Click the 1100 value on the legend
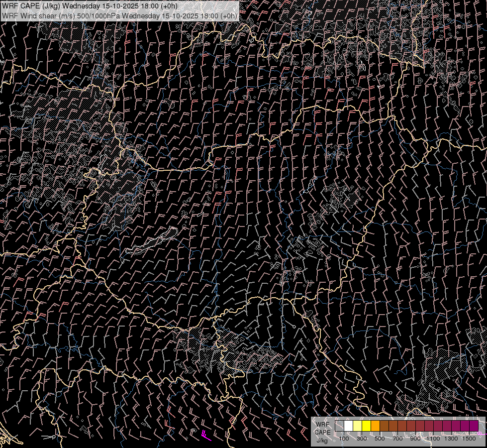This screenshot has width=487, height=448. click(x=433, y=439)
